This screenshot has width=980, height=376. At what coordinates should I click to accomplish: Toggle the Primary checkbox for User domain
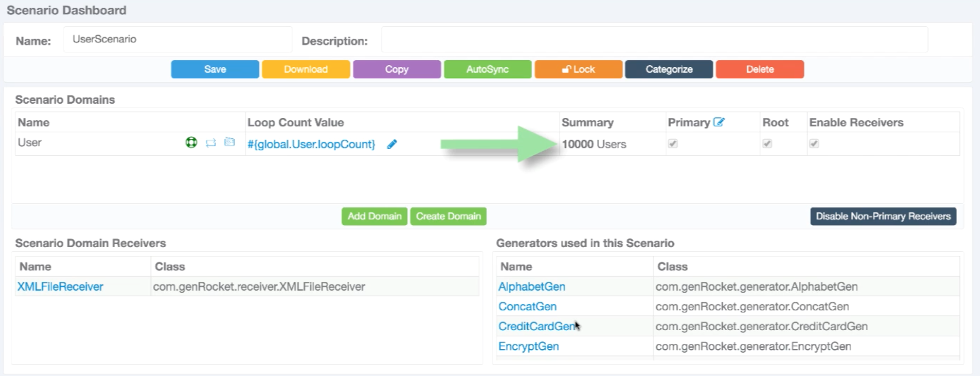pos(673,144)
